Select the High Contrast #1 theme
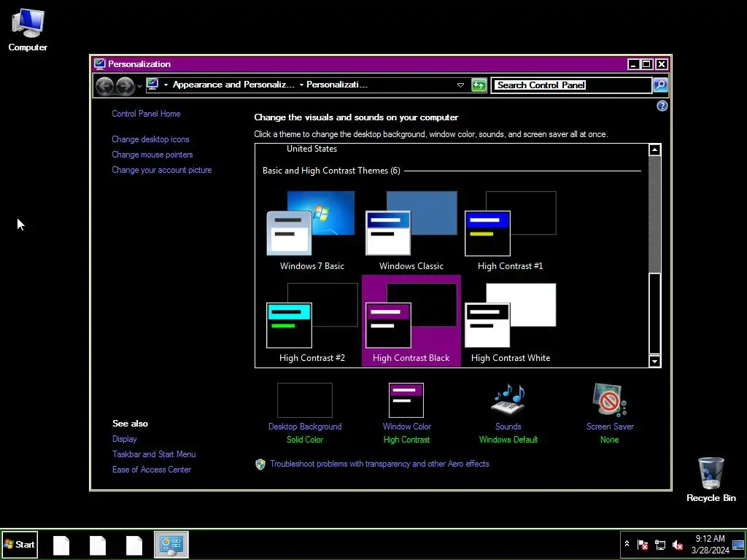Screen dimensions: 747x560 (510, 230)
